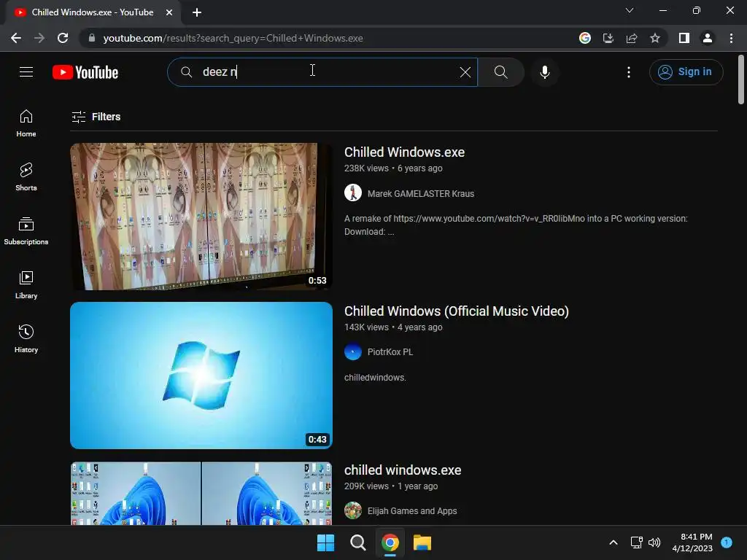Close the YouTube tab
The image size is (747, 560).
[x=169, y=12]
